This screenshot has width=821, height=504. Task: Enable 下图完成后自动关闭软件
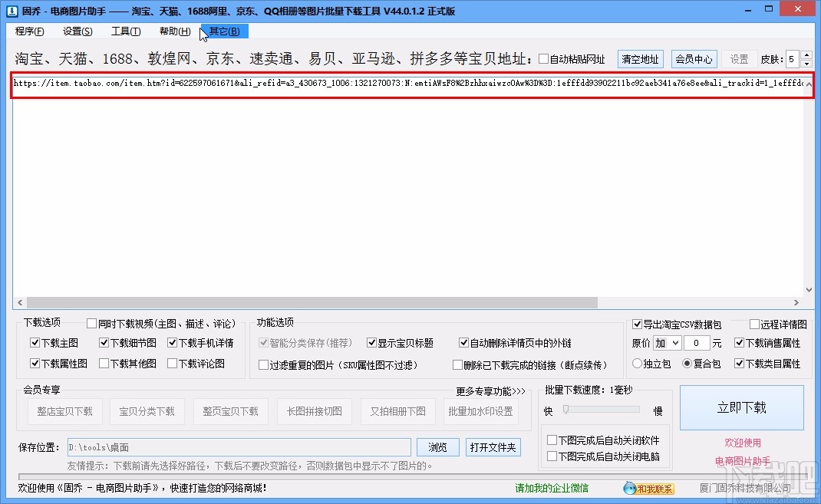552,440
